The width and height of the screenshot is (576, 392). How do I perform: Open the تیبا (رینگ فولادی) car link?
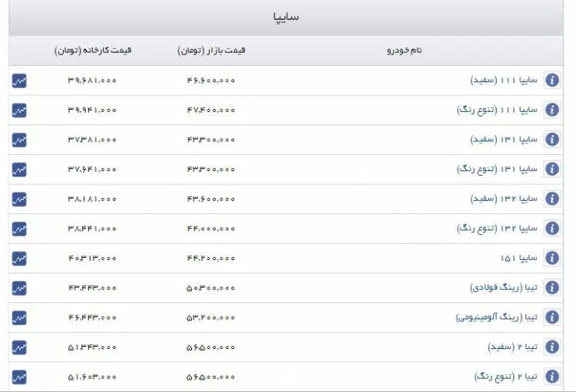pos(504,288)
